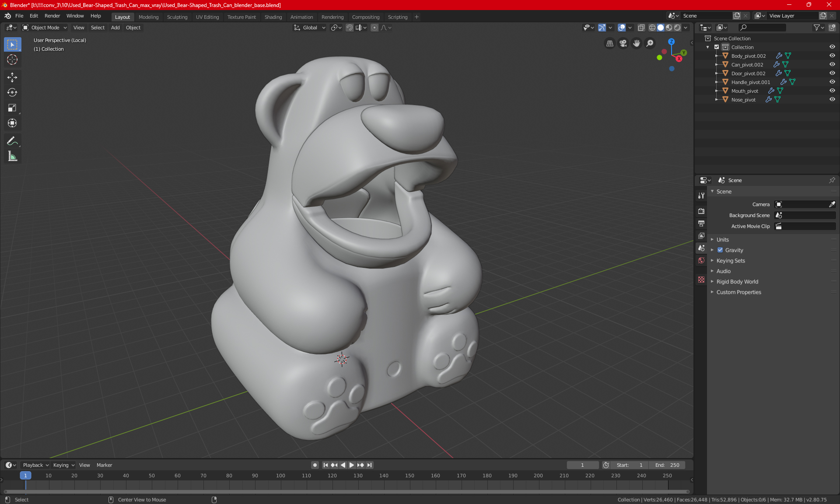The image size is (840, 504).
Task: Switch to the Sculpting workspace tab
Action: pos(177,17)
